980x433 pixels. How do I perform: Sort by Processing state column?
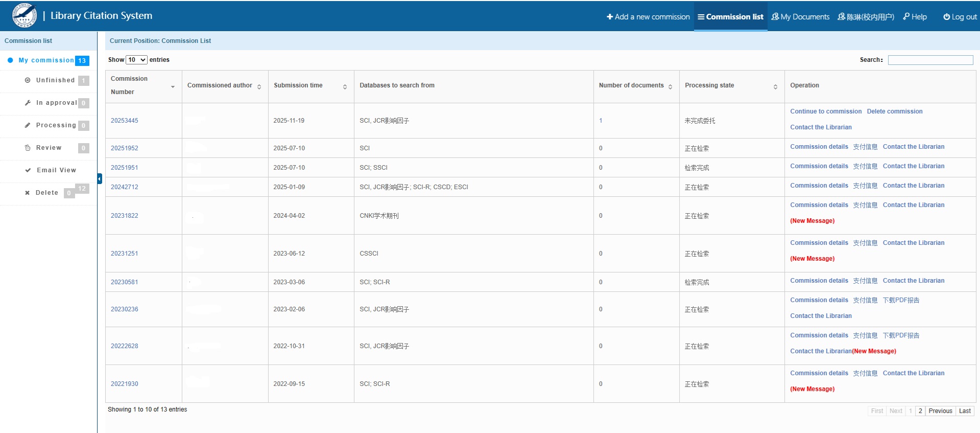point(775,87)
